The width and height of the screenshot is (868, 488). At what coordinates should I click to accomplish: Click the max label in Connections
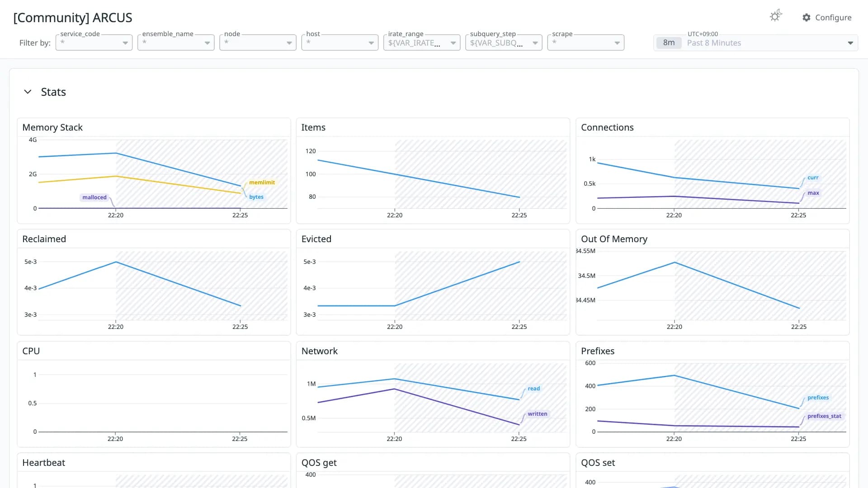click(813, 193)
